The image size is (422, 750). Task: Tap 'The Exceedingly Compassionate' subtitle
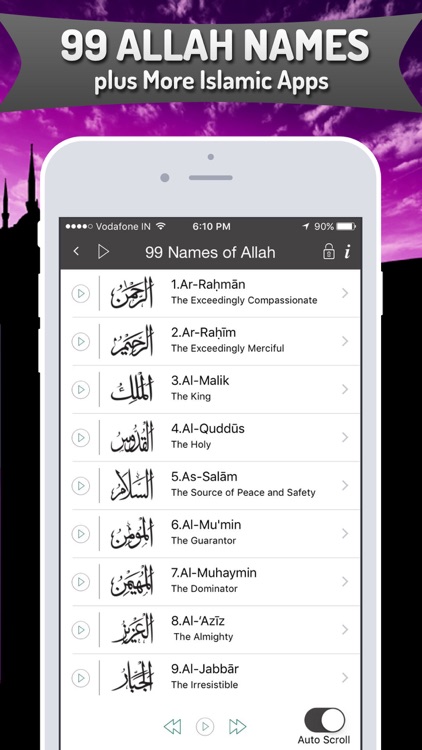[244, 301]
